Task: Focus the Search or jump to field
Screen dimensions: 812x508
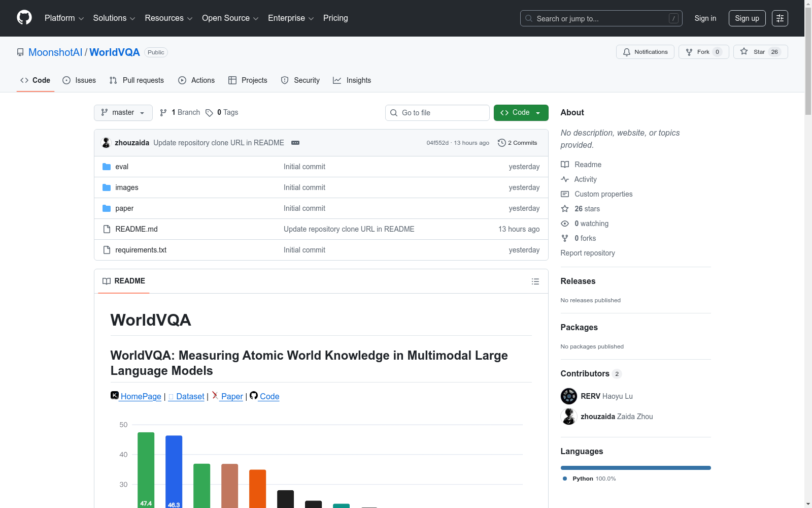Action: (x=601, y=18)
